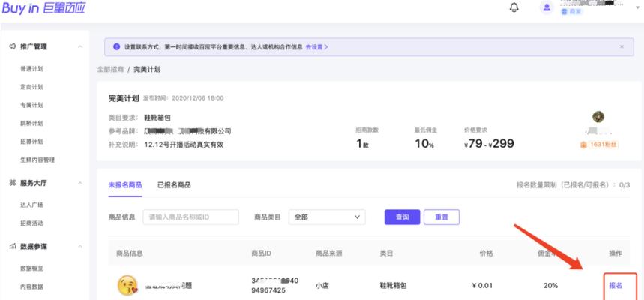Open 定向计划 in the sidebar

pos(31,87)
